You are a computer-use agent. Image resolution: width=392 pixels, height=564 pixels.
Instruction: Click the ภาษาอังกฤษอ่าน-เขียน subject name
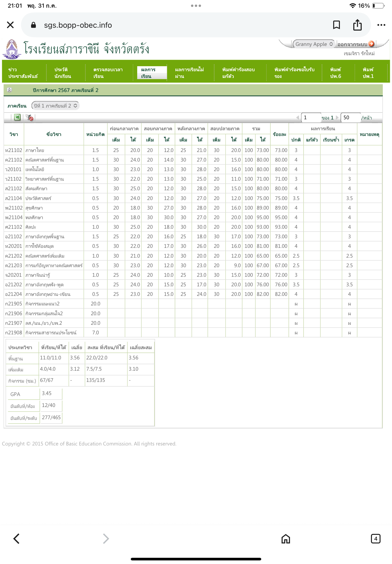48,294
